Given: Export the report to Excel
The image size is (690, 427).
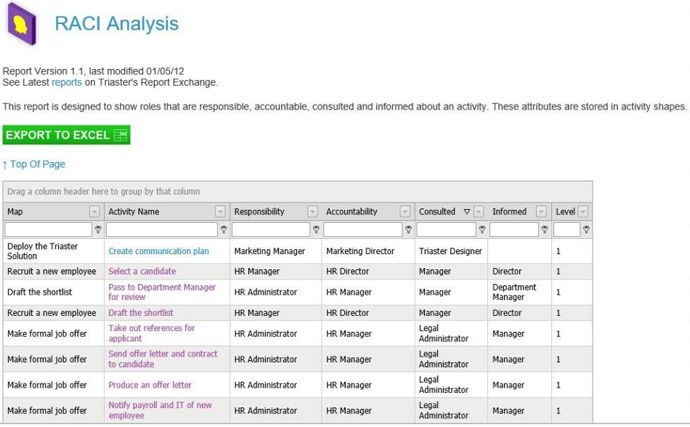Looking at the screenshot, I should (66, 135).
